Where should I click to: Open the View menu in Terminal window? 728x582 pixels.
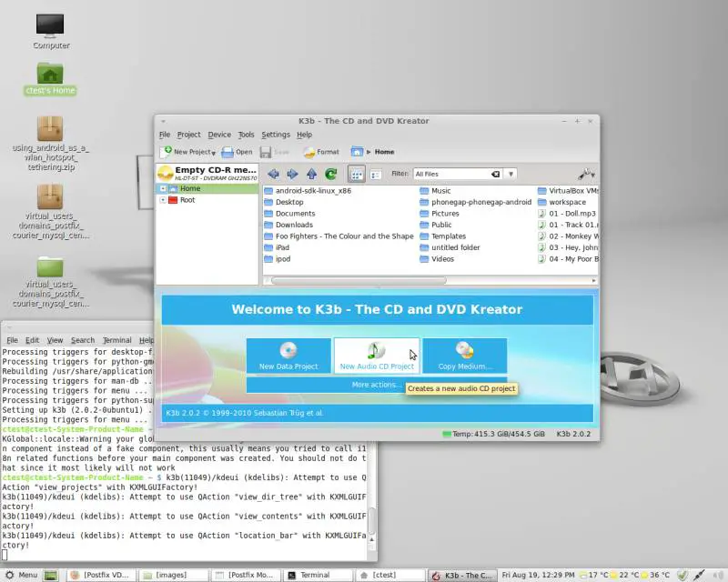coord(55,340)
